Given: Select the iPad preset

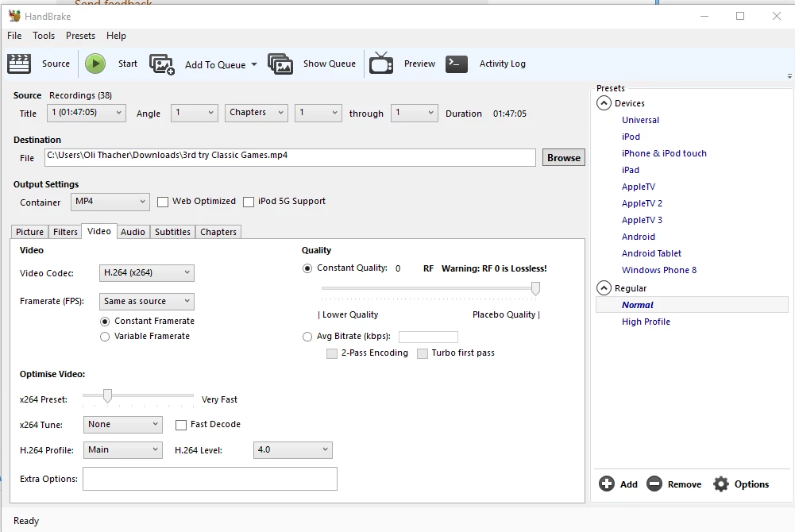Looking at the screenshot, I should (631, 170).
